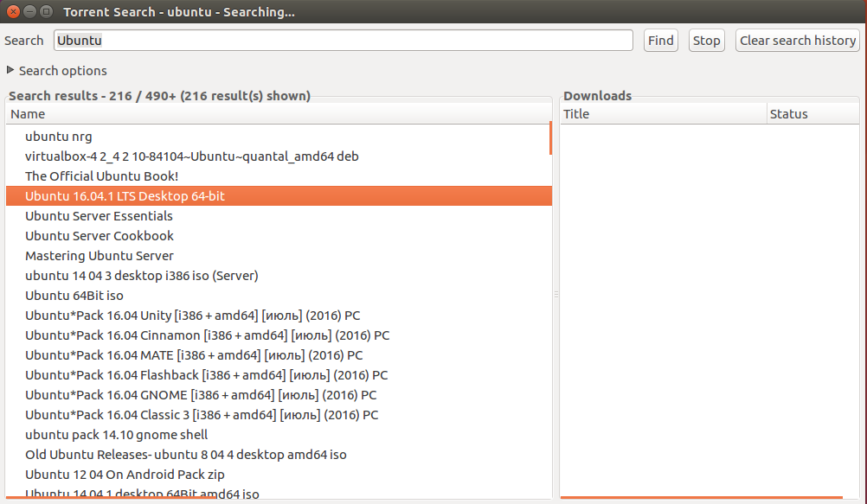Click the Find button
This screenshot has width=867, height=504.
tap(661, 41)
